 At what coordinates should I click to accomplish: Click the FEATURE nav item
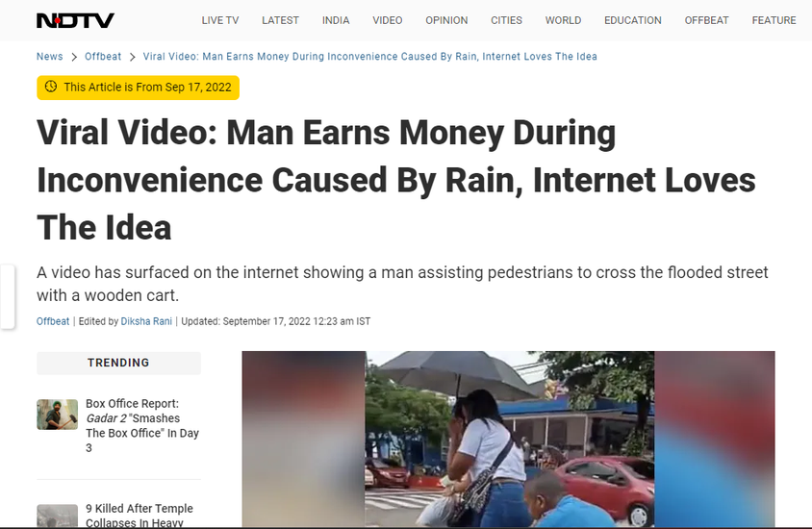774,20
